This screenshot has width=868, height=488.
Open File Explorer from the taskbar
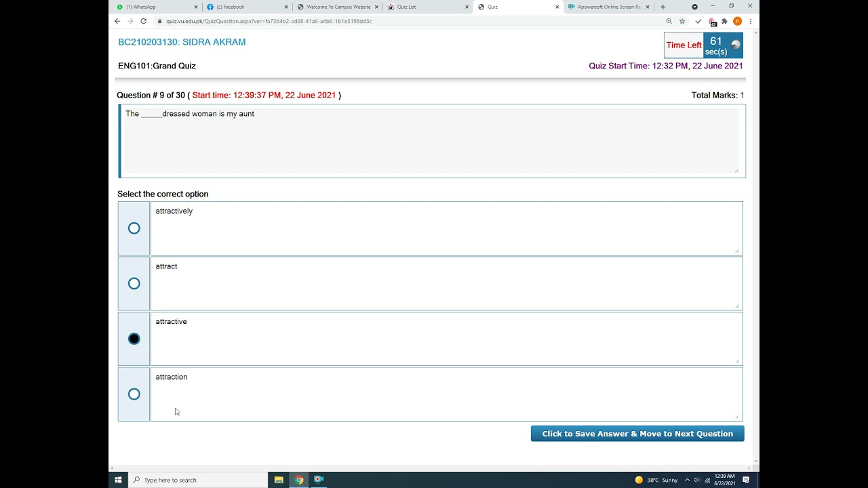[279, 480]
